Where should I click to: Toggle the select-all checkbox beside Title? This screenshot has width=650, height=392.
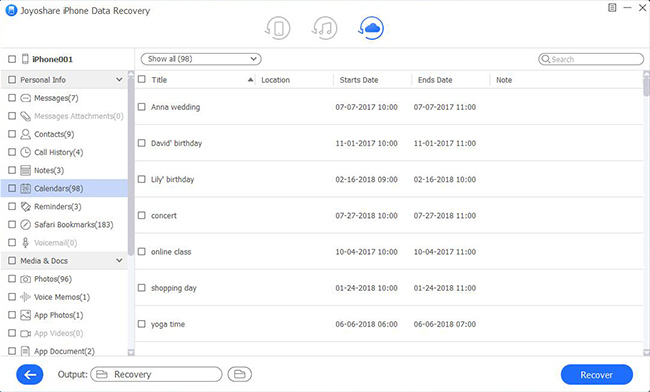(x=142, y=79)
